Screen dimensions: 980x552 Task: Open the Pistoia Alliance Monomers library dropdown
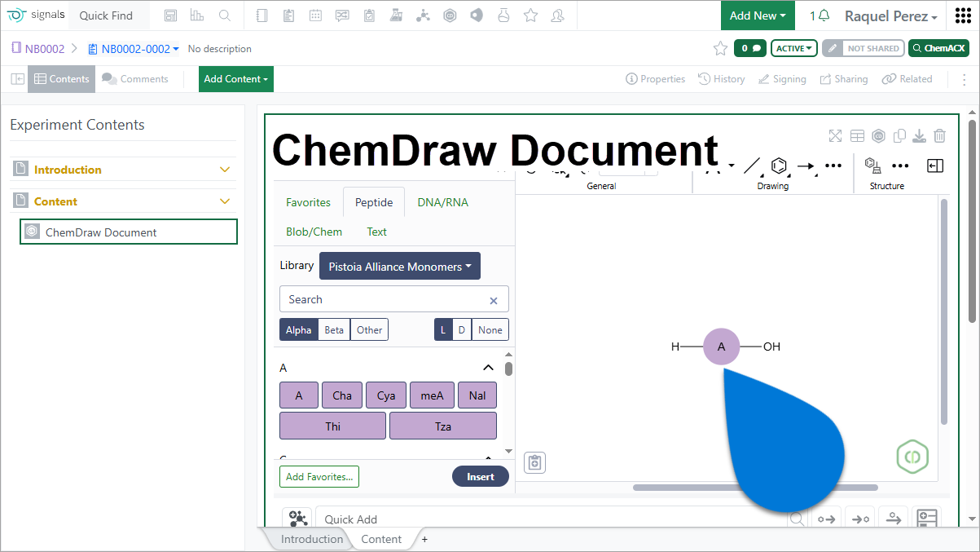point(400,267)
